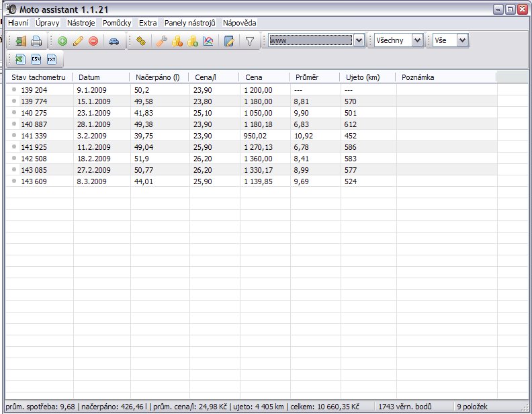Export data to TXT file icon
532x414 pixels.
pyautogui.click(x=52, y=59)
